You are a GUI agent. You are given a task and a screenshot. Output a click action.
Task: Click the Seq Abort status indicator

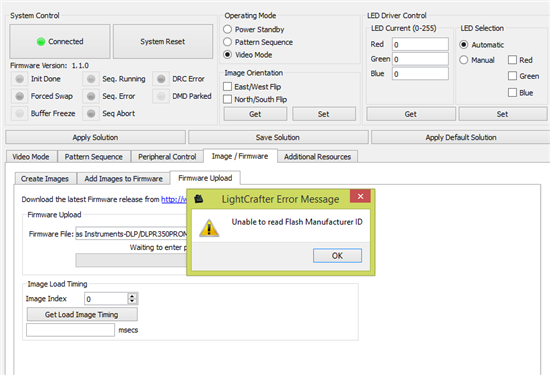(x=91, y=113)
